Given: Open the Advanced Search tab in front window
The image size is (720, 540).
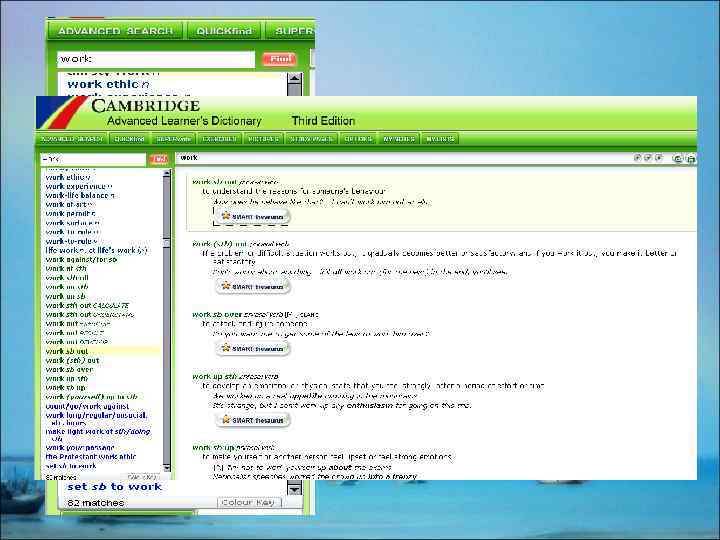Looking at the screenshot, I should 71,139.
